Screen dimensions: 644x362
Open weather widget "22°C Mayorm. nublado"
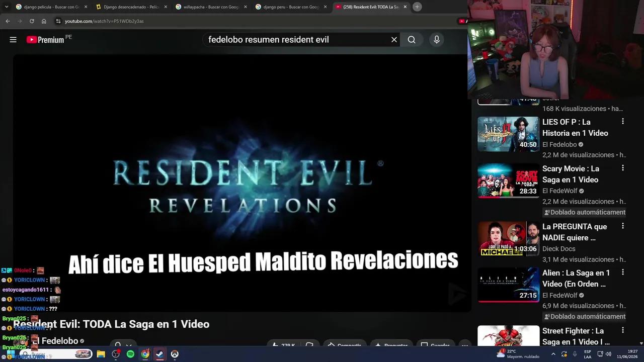518,354
